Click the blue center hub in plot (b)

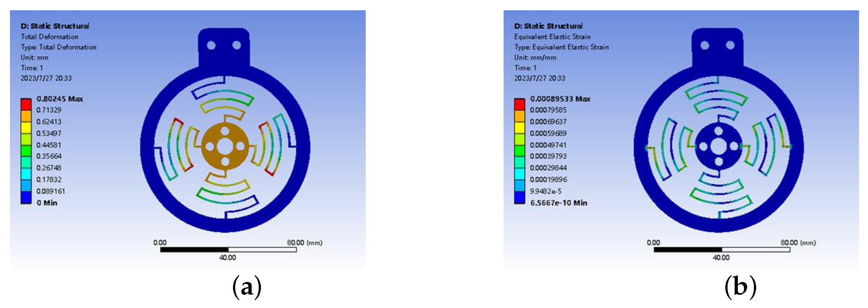click(718, 146)
